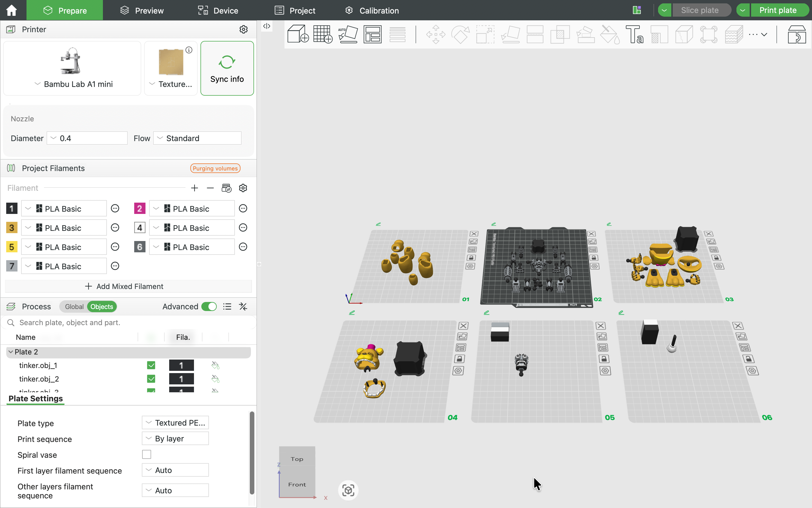Click filament 2 magenta color swatch
Screen dimensions: 812x508
click(140, 209)
